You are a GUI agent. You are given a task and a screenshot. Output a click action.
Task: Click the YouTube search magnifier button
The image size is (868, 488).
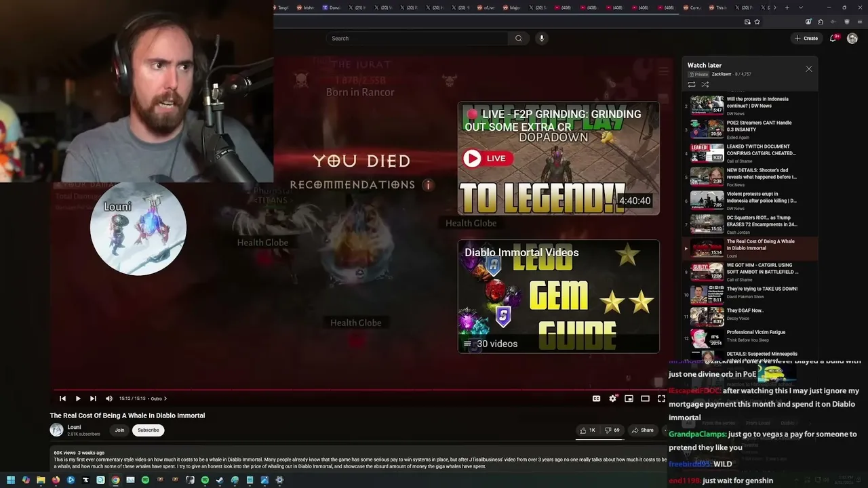[x=519, y=39]
